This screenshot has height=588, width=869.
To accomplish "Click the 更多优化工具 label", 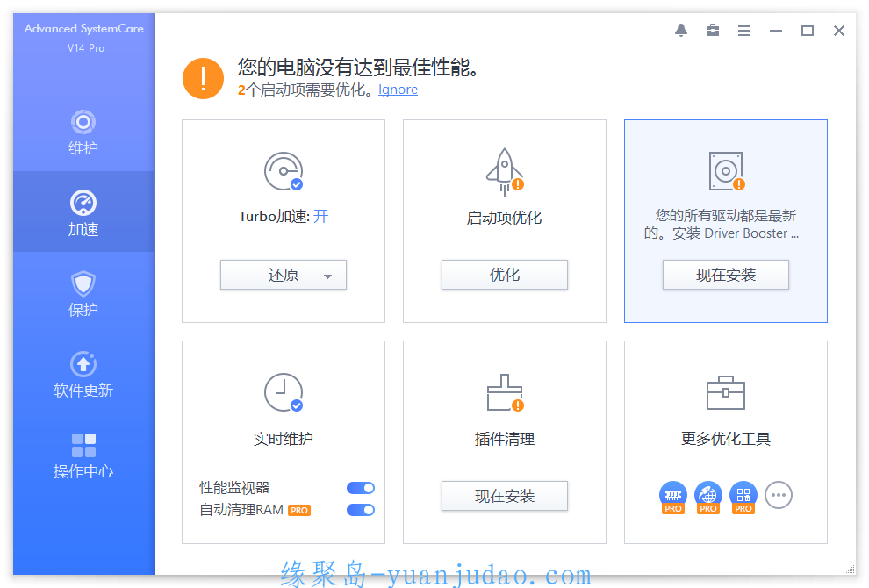I will coord(725,439).
